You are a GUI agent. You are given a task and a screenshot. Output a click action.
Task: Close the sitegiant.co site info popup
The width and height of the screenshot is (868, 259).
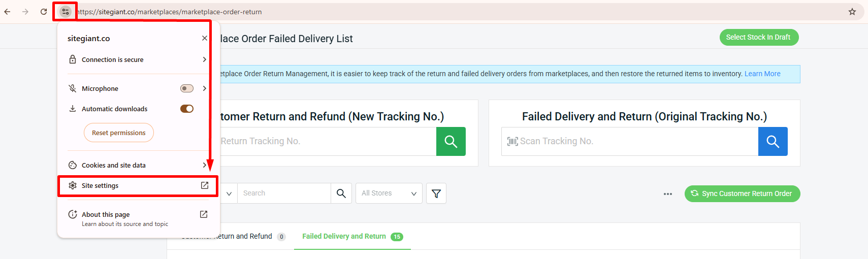(204, 38)
